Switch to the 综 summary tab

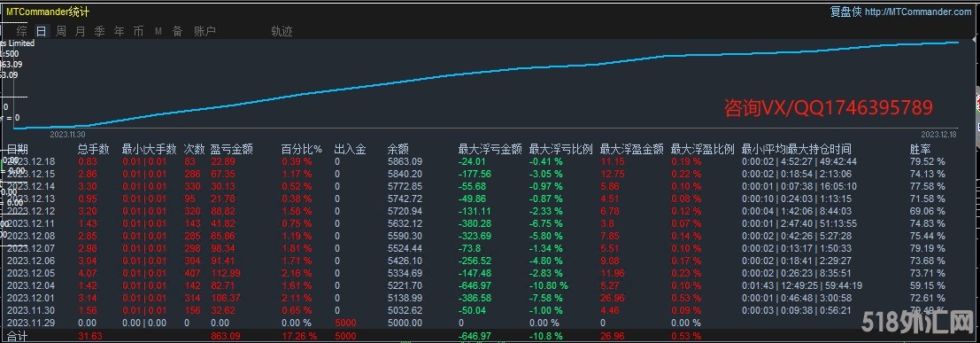point(22,31)
